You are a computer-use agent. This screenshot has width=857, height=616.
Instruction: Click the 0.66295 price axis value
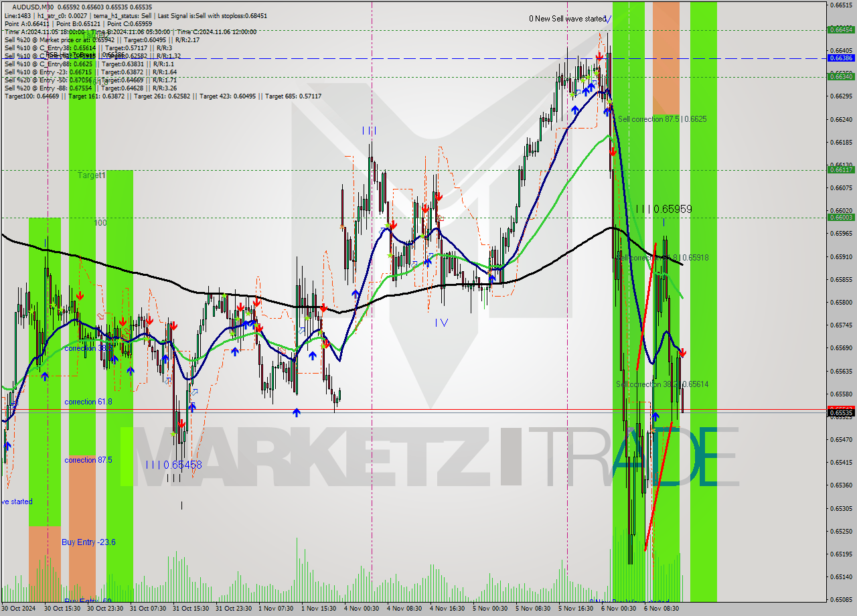coord(841,96)
